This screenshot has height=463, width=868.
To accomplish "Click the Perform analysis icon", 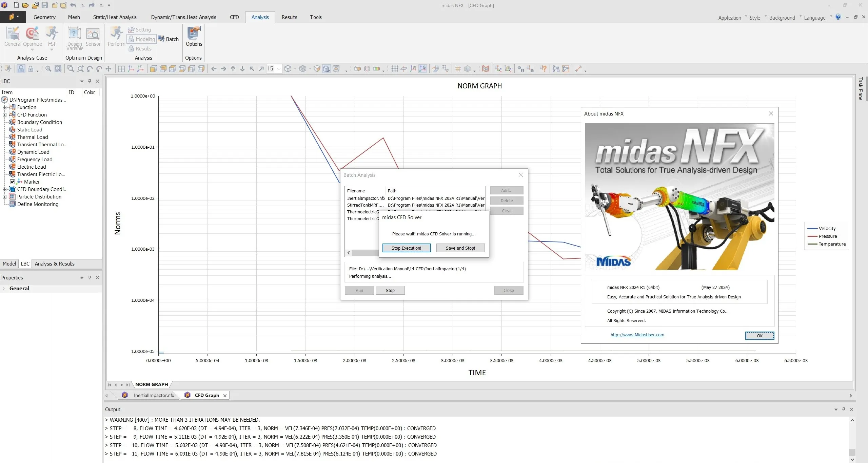I will click(x=116, y=37).
